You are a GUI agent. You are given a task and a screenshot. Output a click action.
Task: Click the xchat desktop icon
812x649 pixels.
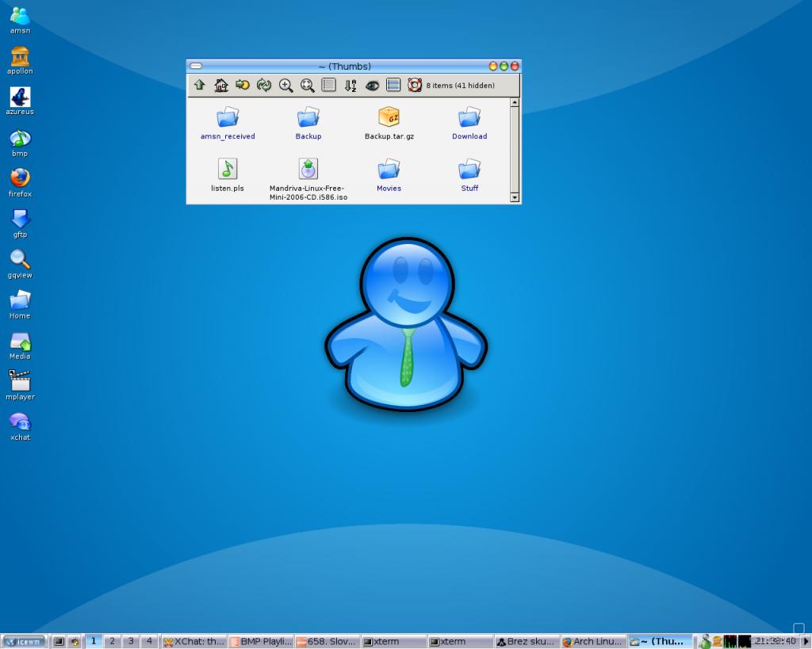pos(20,427)
